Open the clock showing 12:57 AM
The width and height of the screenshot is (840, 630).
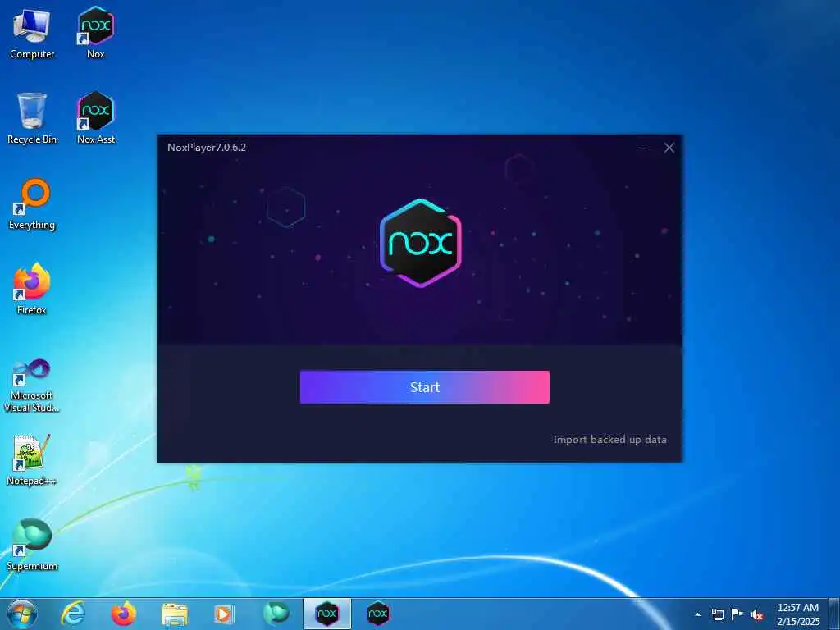point(798,614)
